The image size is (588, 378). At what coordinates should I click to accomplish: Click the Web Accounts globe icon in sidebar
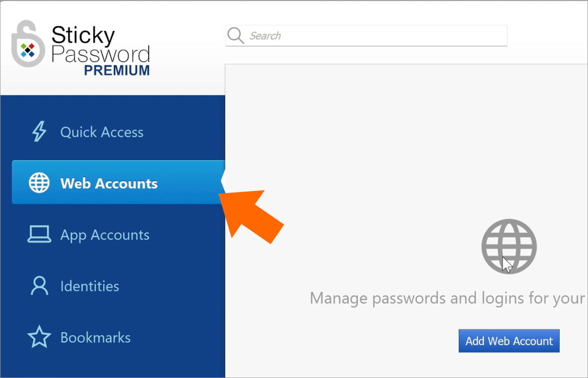tap(39, 183)
